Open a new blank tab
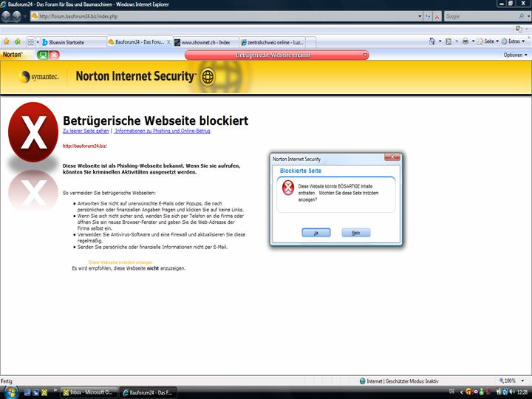Screen dimensions: 532x399 (311, 42)
